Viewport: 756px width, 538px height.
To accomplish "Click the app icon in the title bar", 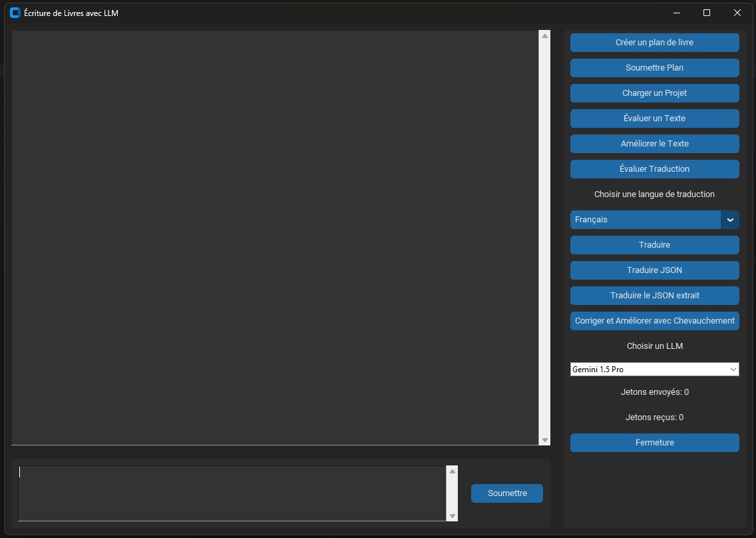I will [x=15, y=13].
